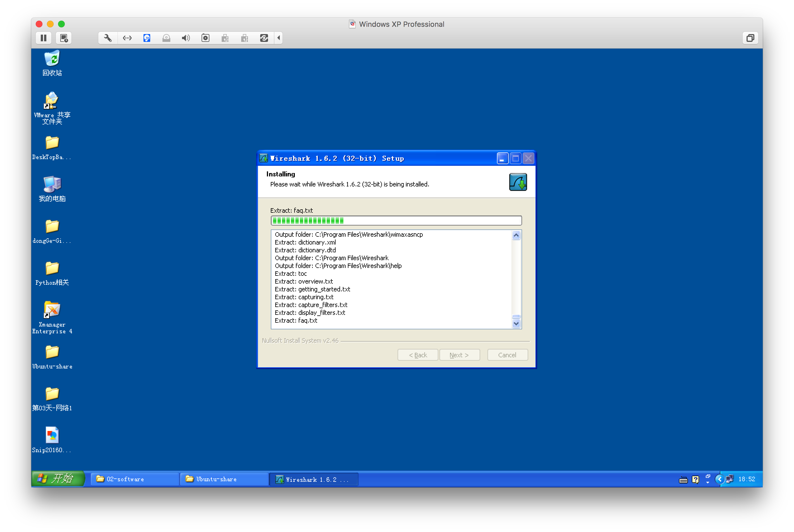The image size is (794, 532).
Task: Pause the virtual machine
Action: tap(44, 38)
